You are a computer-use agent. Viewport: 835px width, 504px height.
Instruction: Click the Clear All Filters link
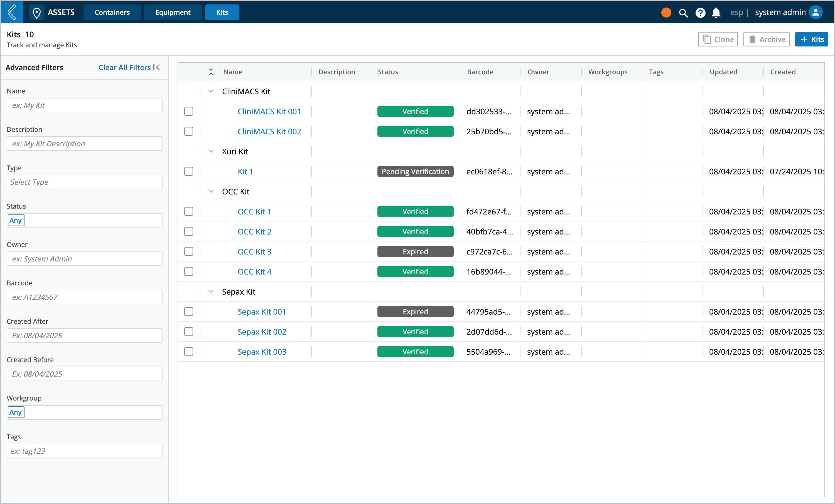[124, 67]
